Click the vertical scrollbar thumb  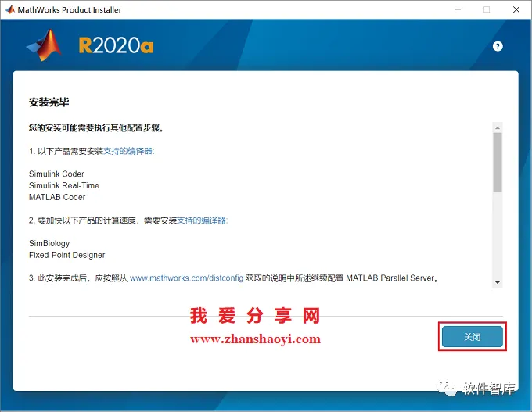(x=498, y=163)
